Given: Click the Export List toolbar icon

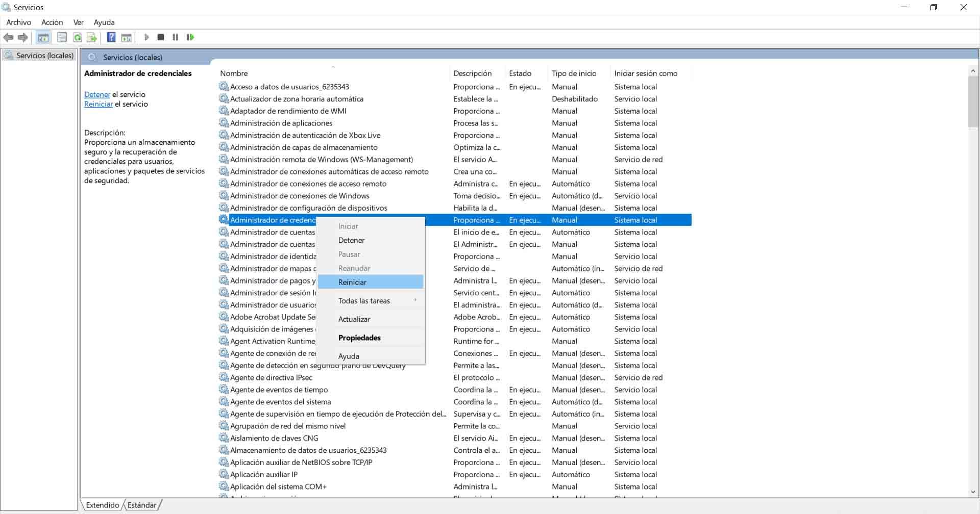Looking at the screenshot, I should (92, 37).
